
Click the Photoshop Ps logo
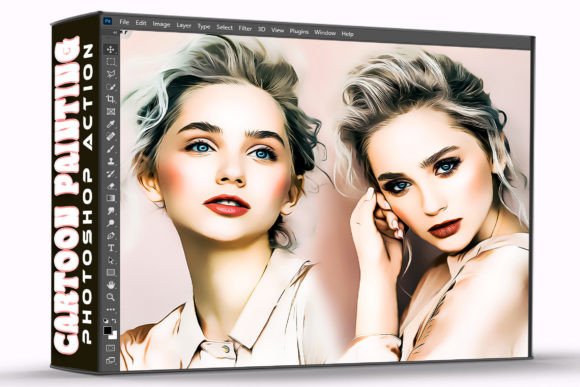click(108, 21)
